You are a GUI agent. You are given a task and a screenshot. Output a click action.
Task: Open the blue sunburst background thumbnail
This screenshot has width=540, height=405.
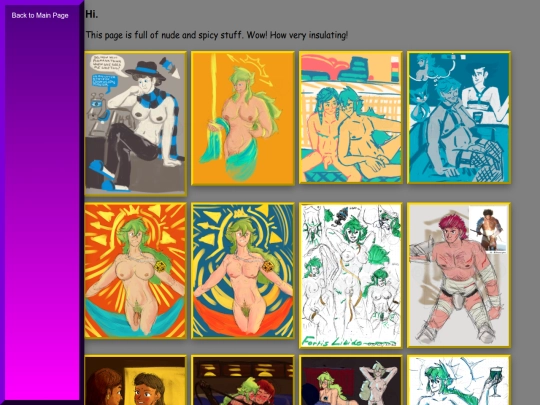pos(243,271)
